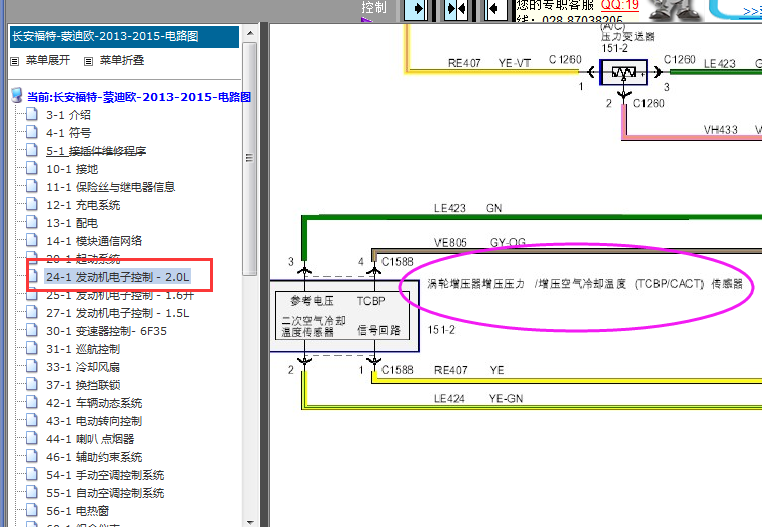This screenshot has height=527, width=762.
Task: Click the page icon beside 12-1 充电系统
Action: click(32, 204)
